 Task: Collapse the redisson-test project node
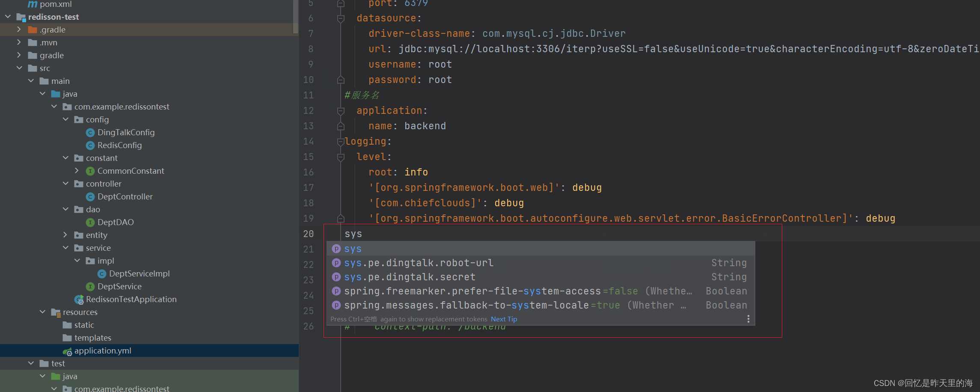point(8,17)
